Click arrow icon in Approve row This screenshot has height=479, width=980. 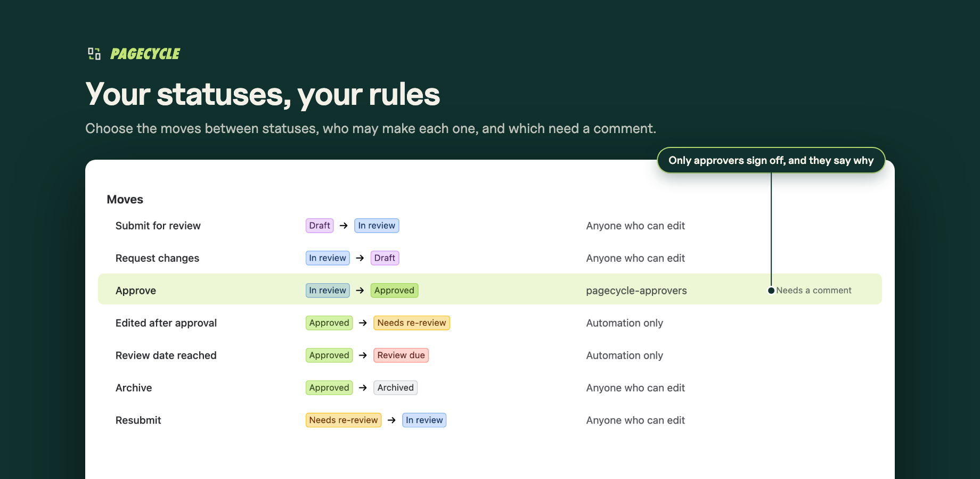point(360,291)
